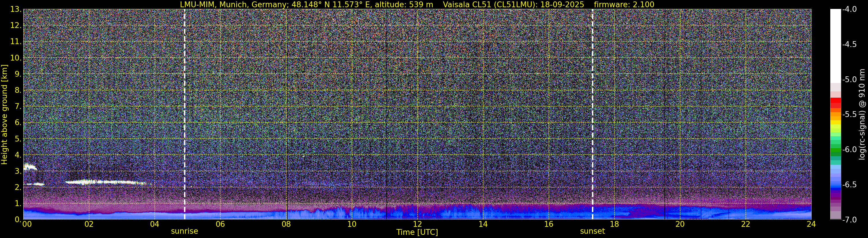Click the time axis tick "12"

coord(417,224)
